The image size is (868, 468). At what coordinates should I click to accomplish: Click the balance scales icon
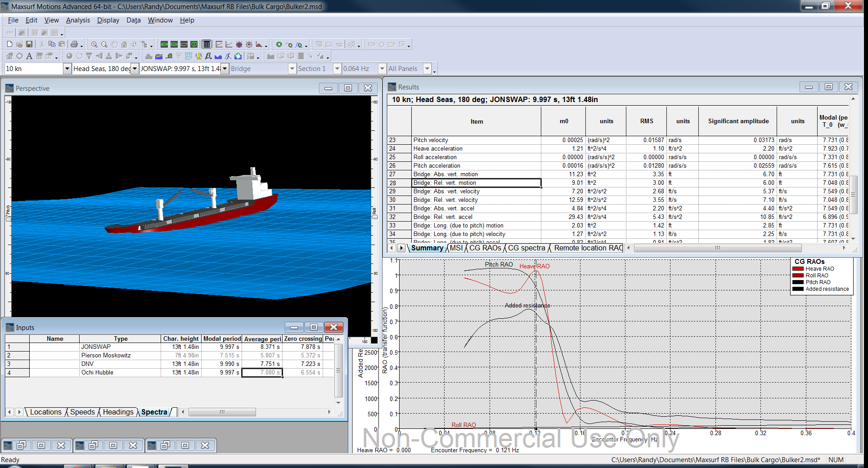(x=198, y=56)
